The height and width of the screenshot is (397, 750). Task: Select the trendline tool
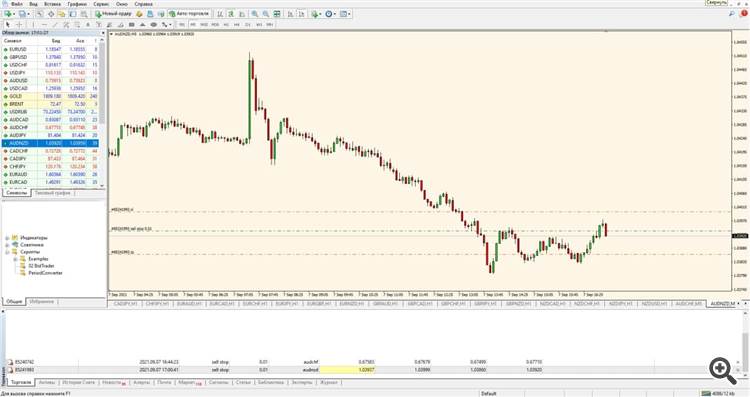[55, 24]
